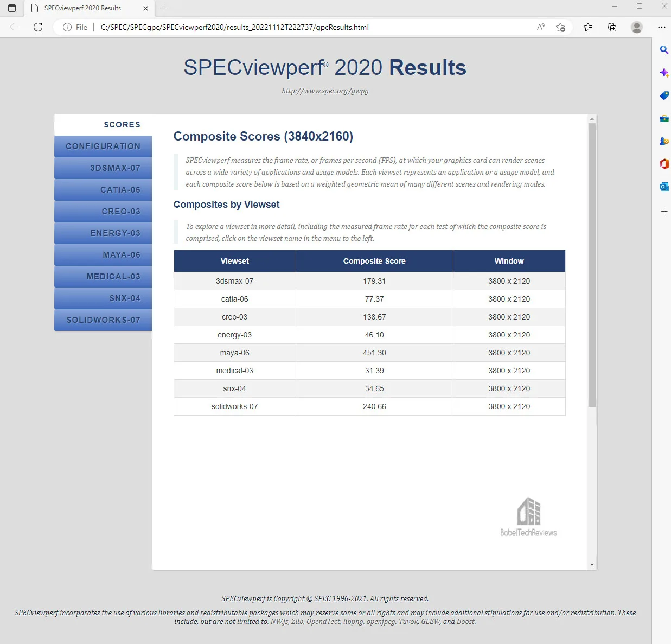
Task: Open browser Settings and more menu
Action: point(661,27)
